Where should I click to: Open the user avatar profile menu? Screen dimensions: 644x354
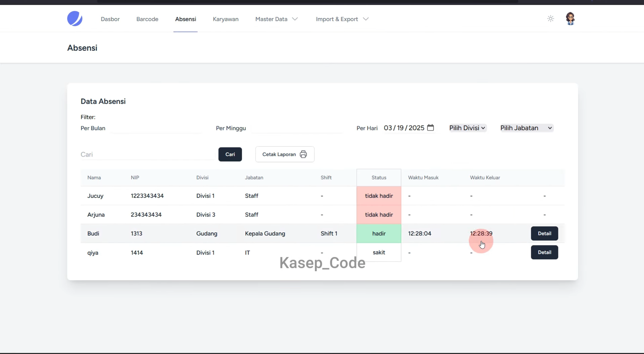pos(570,19)
